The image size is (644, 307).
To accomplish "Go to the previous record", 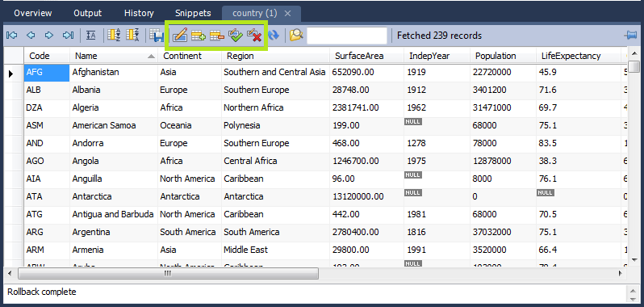I will click(31, 36).
